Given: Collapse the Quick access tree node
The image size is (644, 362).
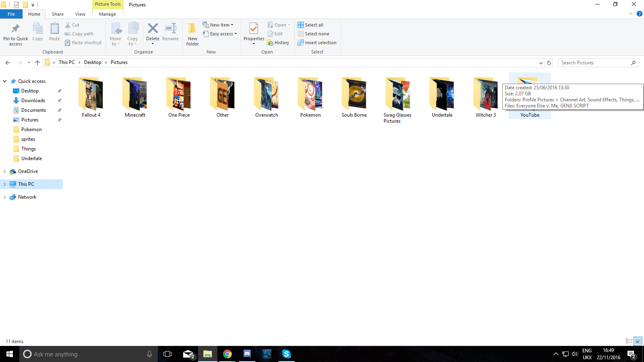Looking at the screenshot, I should [x=5, y=81].
